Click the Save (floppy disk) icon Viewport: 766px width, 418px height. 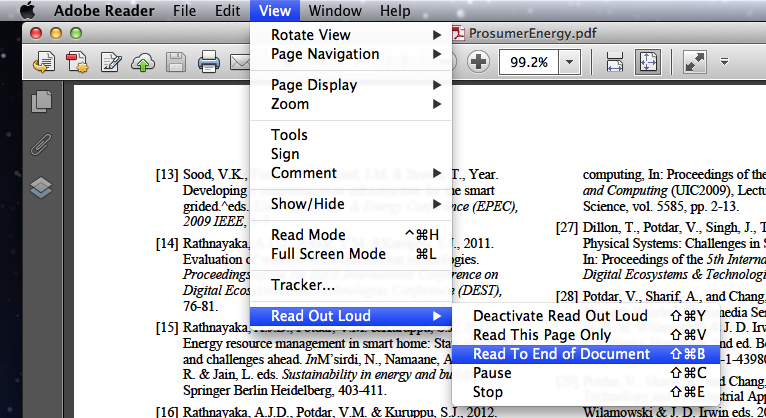(x=176, y=62)
